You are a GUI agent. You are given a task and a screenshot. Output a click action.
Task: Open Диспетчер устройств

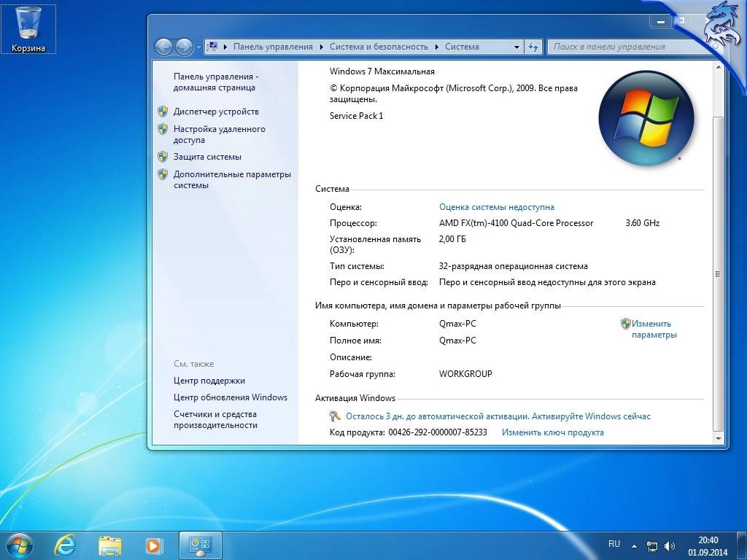pyautogui.click(x=216, y=112)
